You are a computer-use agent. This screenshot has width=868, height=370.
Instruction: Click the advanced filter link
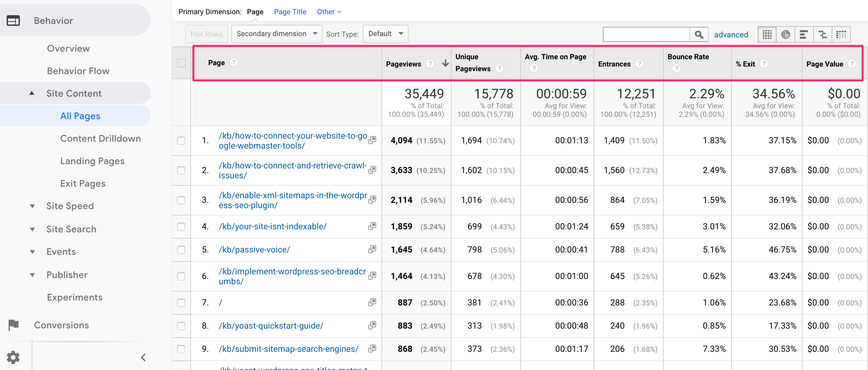730,34
